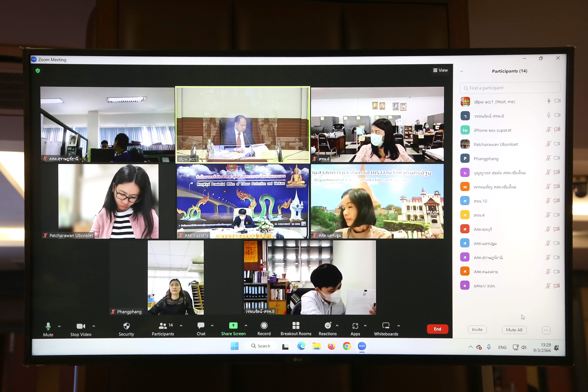The height and width of the screenshot is (392, 588).
Task: Click the green encryption shield icon
Action: (38, 71)
